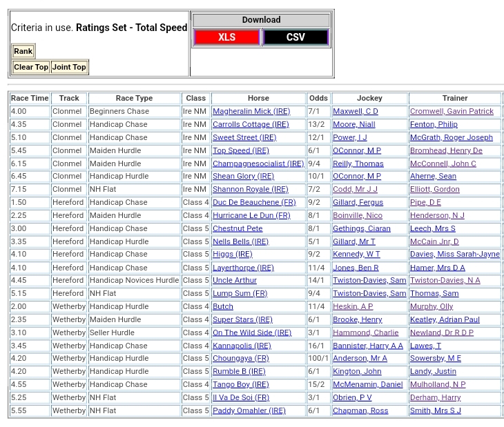
Task: Download ratings as XLS file
Action: click(226, 37)
